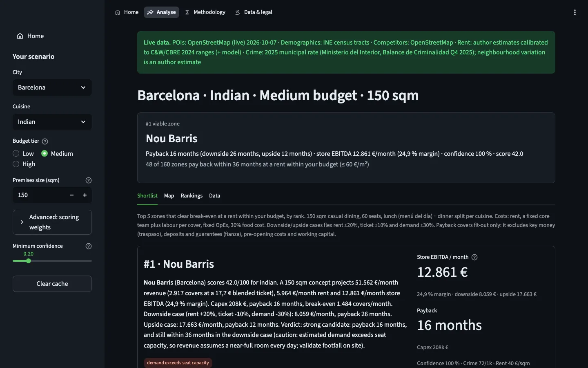Open the City dropdown showing Barcelona

[x=52, y=88]
